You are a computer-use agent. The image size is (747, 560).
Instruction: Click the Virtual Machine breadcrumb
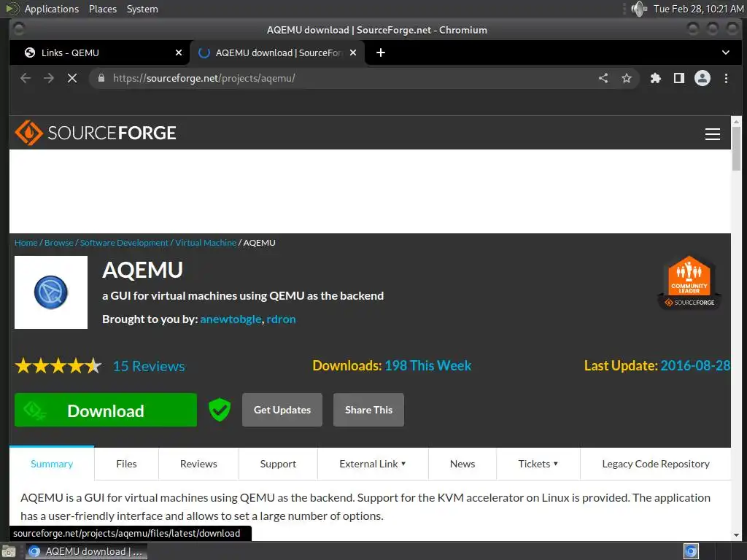coord(205,243)
